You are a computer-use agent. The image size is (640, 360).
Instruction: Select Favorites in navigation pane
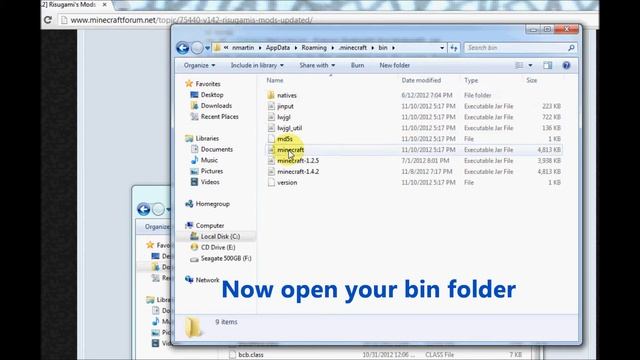point(203,84)
